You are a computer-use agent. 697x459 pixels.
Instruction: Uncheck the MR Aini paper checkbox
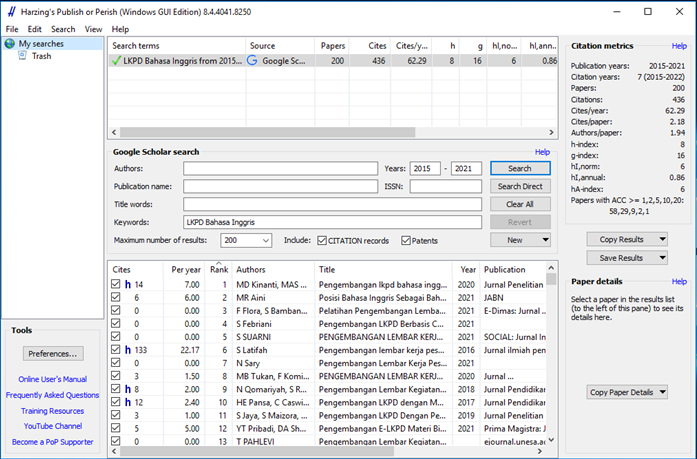[x=116, y=297]
